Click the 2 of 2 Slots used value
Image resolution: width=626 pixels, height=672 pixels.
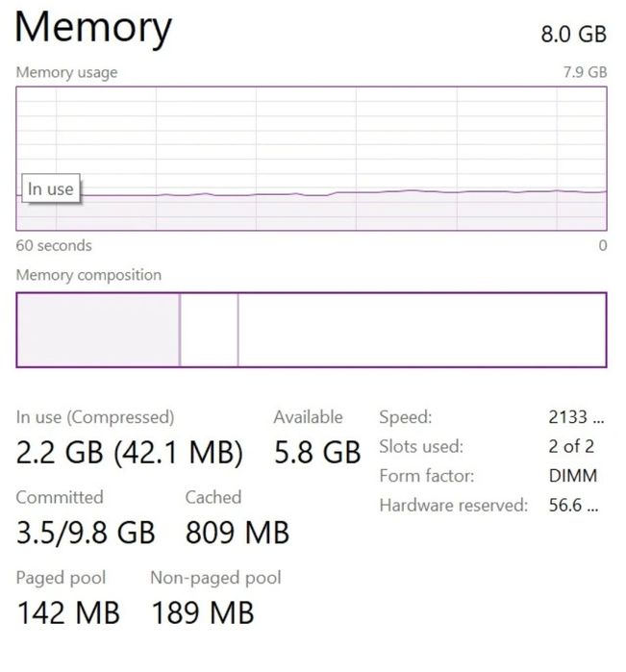[571, 446]
